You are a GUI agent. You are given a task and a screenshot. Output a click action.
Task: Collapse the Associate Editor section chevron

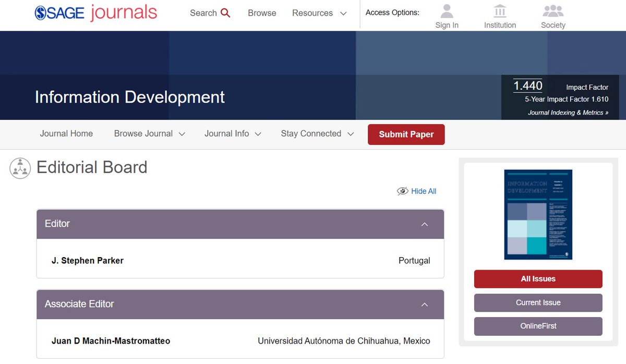(x=425, y=305)
